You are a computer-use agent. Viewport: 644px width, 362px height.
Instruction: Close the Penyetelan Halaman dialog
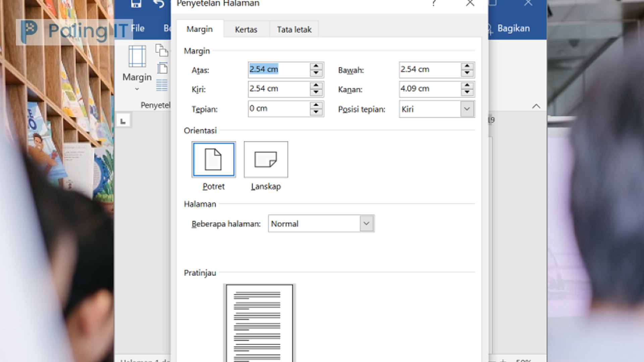[x=470, y=3]
